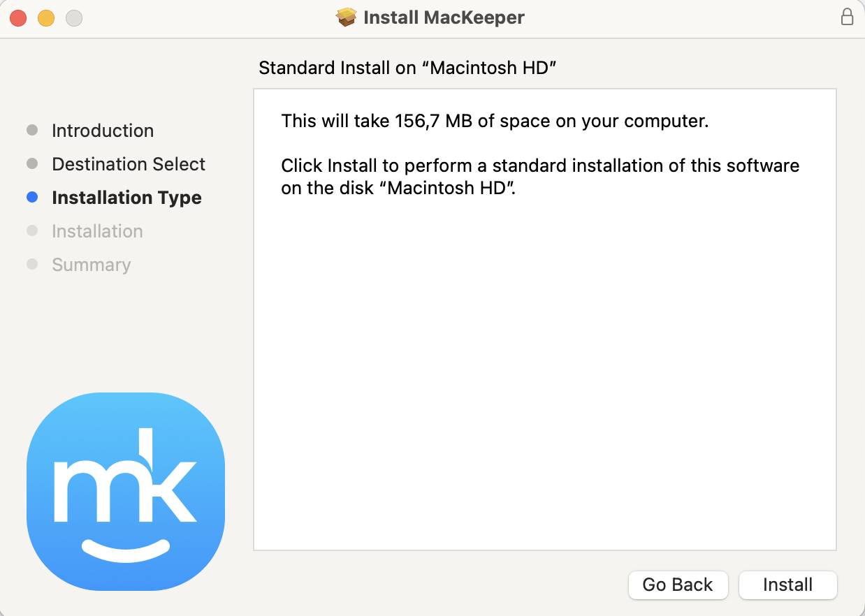
Task: Select the Introduction step in the sidebar
Action: 102,131
